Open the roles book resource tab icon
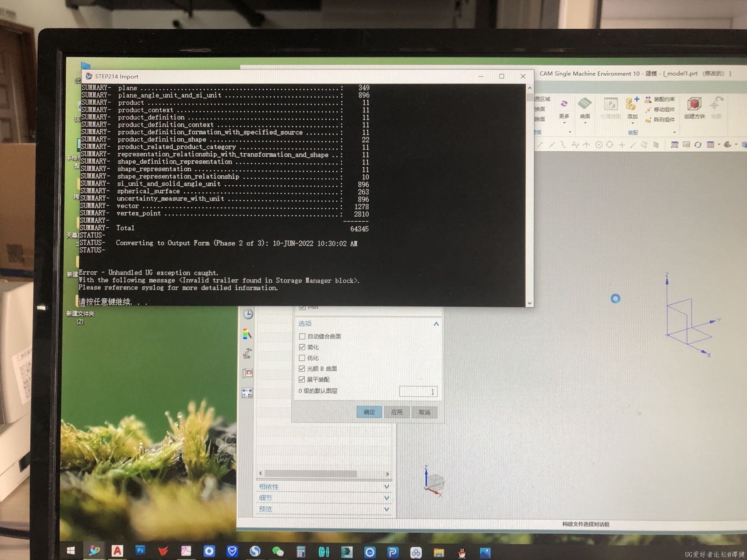This screenshot has width=747, height=560. pos(247,373)
